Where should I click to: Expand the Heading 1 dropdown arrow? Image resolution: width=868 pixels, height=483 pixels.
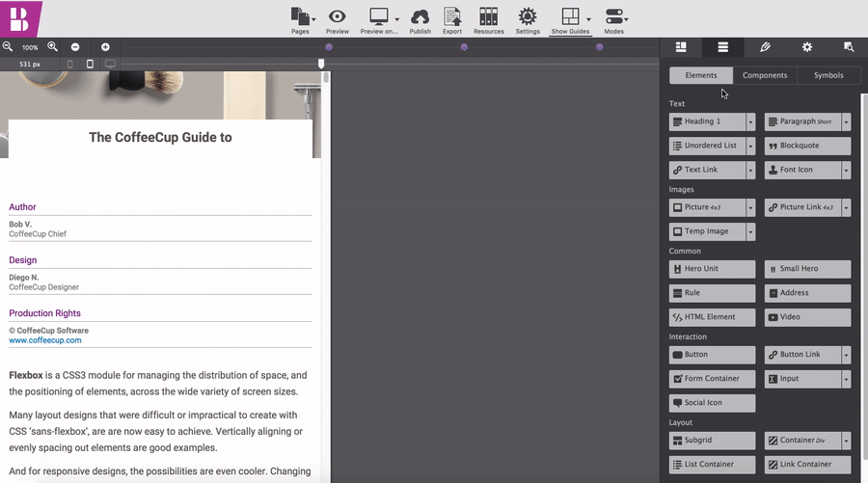pyautogui.click(x=750, y=121)
